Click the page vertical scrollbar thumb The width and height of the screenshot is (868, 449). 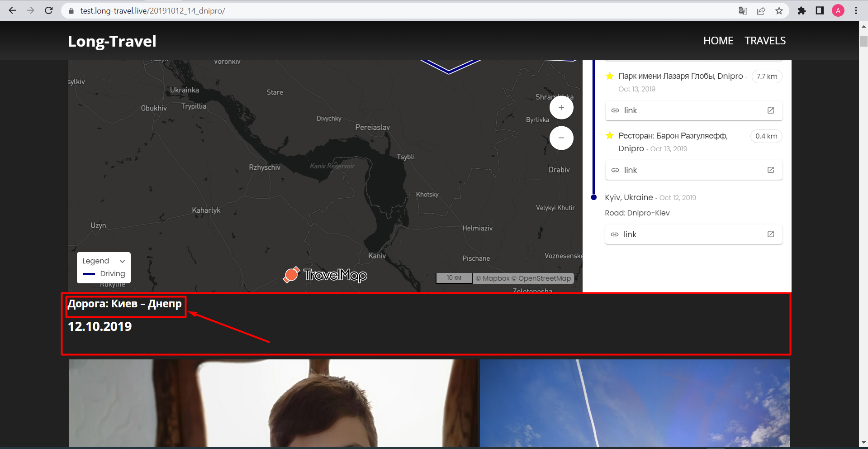[x=863, y=40]
